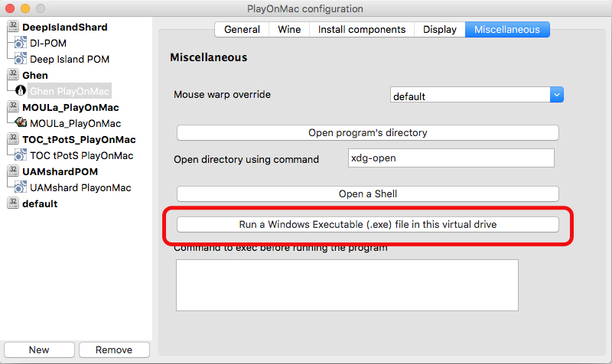The width and height of the screenshot is (612, 364).
Task: Click the UAMshard PlayonMac shortcut icon
Action: click(x=21, y=187)
